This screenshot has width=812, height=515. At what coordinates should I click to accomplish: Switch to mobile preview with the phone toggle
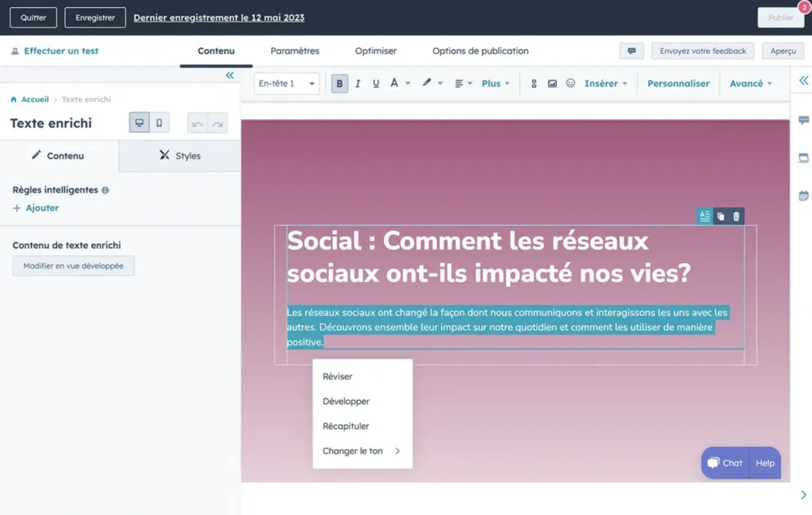click(x=160, y=123)
